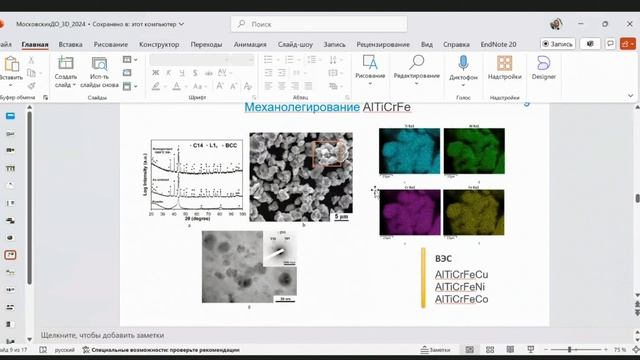
Task: Click the text highlight color pen icon
Action: [156, 86]
